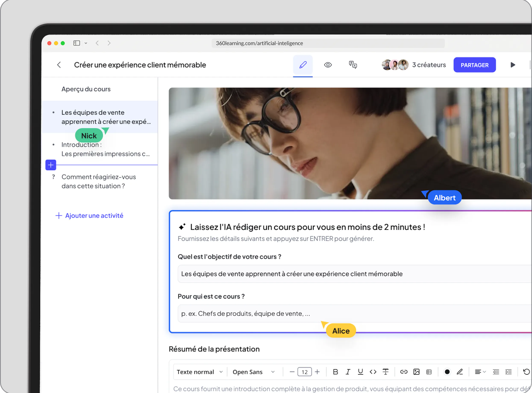Insert a table using the table icon
532x393 pixels.
click(x=429, y=372)
